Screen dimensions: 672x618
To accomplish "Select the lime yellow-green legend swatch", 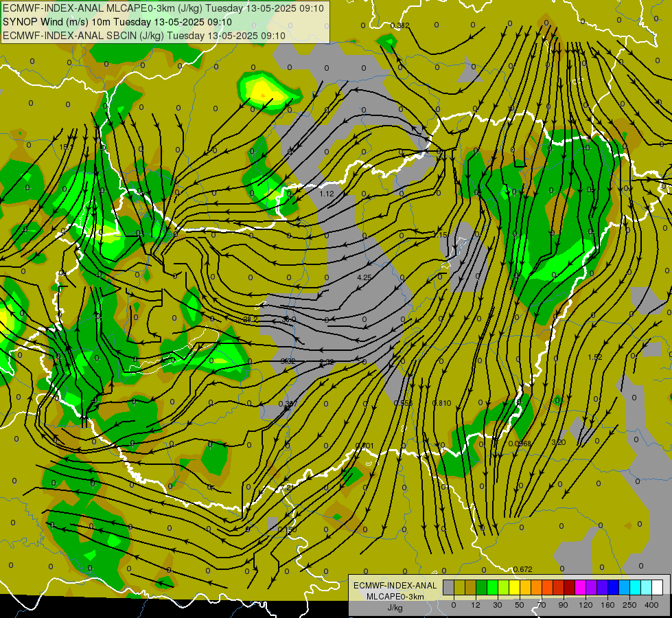I will pos(504,587).
